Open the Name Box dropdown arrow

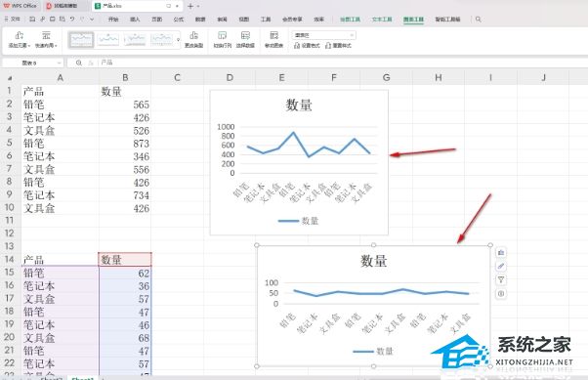coord(59,63)
